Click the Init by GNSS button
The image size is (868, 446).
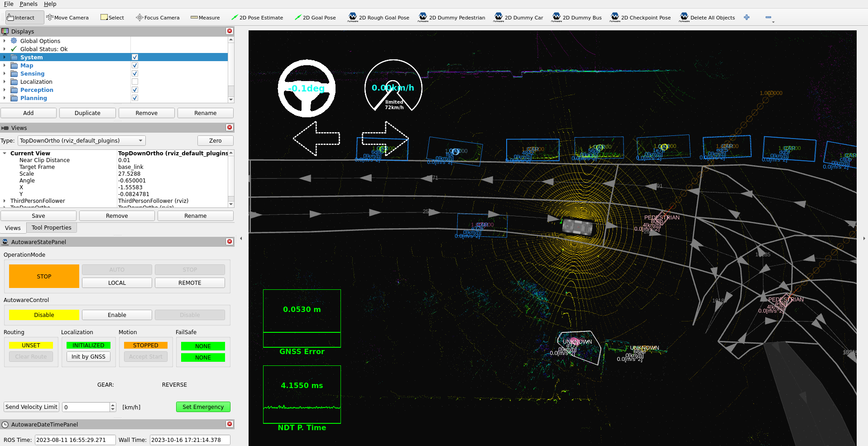[x=88, y=357]
